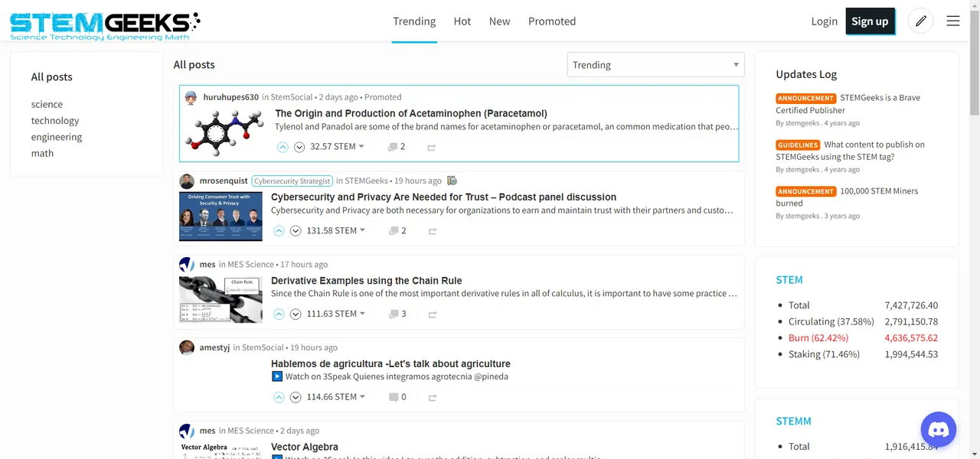Open the 100,000 STEM Miners burned announcement
980x459 pixels.
click(x=847, y=197)
